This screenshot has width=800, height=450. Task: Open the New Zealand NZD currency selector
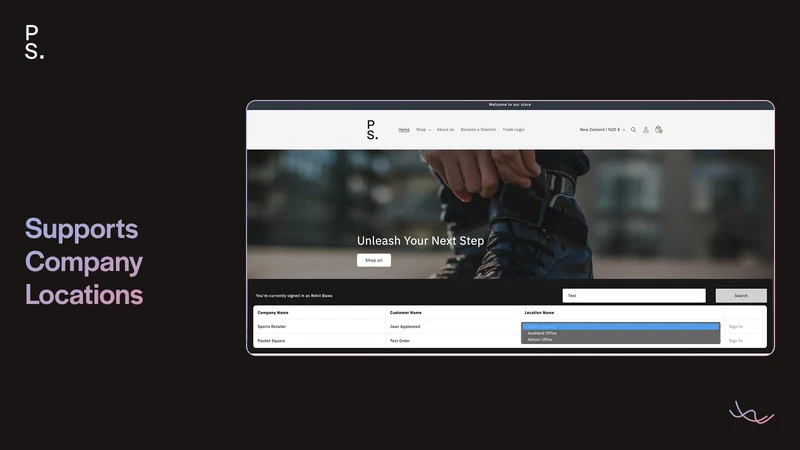pyautogui.click(x=602, y=130)
